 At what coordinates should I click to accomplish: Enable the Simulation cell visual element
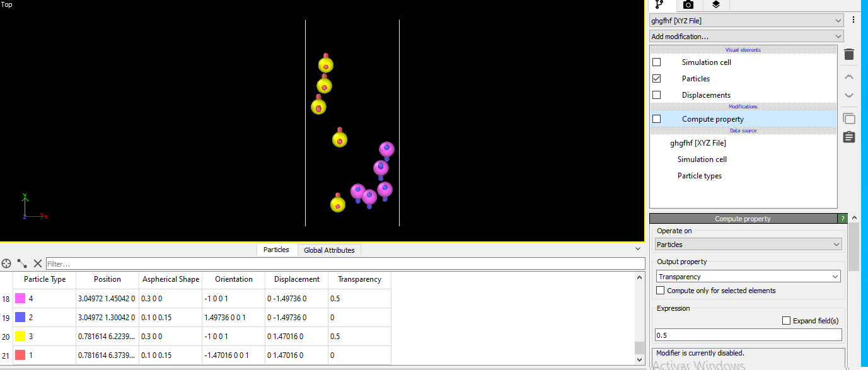point(656,62)
